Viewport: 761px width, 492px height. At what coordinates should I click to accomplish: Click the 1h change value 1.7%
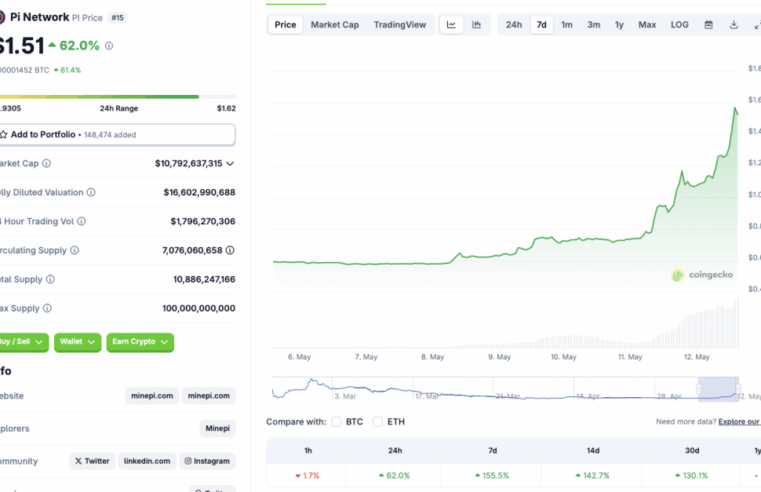[308, 476]
